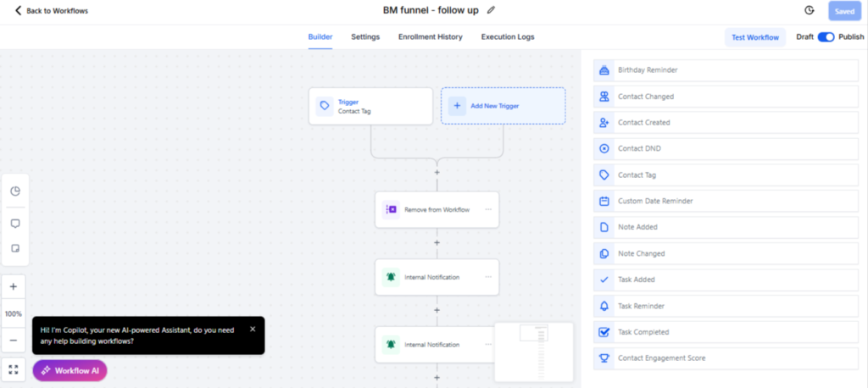
Task: Open Remove from Workflow options menu
Action: coord(488,209)
